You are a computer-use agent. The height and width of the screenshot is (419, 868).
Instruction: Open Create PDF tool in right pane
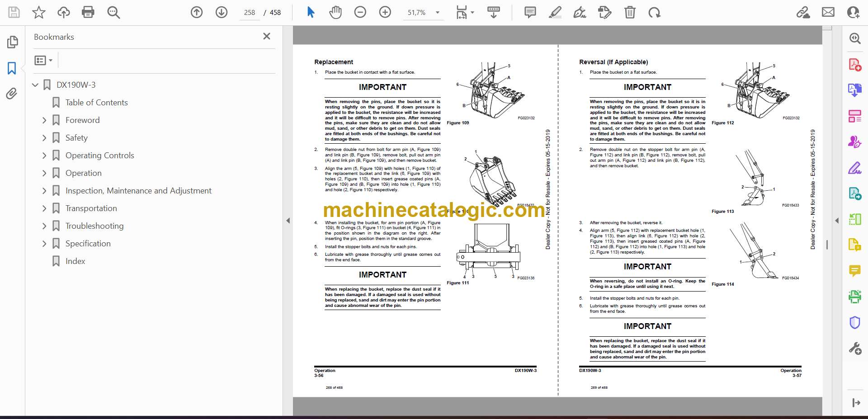pos(854,65)
